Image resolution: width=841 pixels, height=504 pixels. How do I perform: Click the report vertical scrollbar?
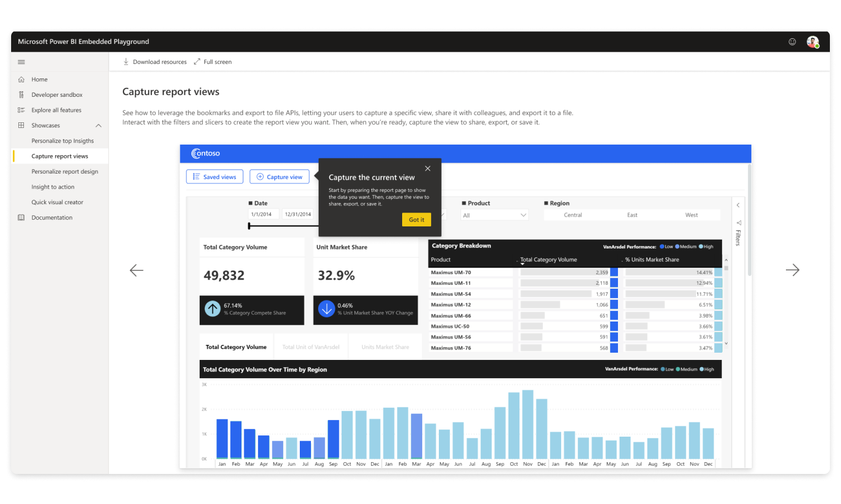click(x=749, y=220)
